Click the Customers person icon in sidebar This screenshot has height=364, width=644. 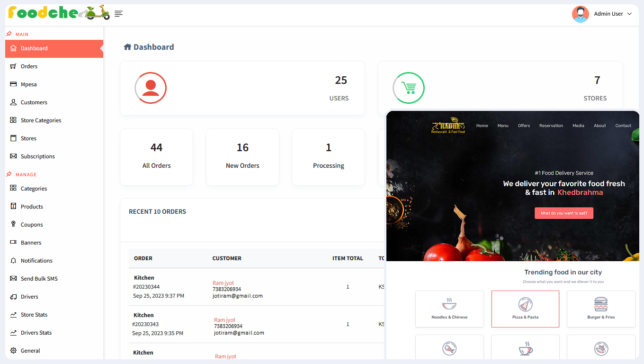point(13,102)
